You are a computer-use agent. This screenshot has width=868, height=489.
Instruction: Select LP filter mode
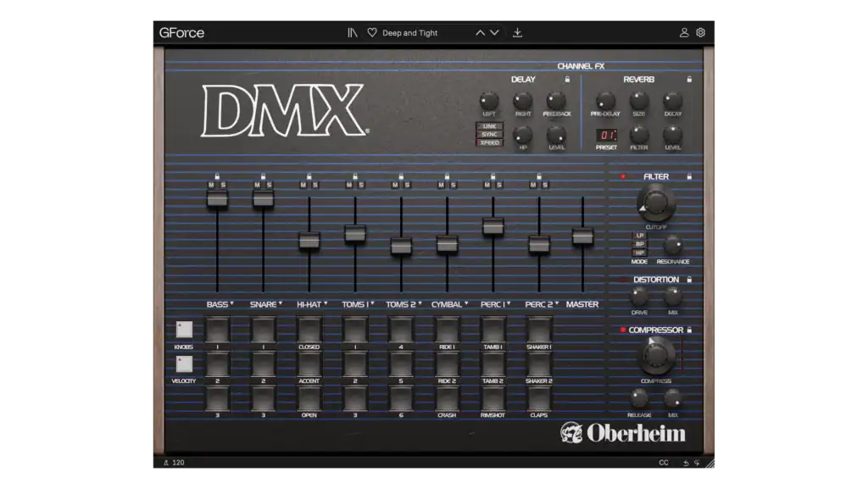point(639,236)
